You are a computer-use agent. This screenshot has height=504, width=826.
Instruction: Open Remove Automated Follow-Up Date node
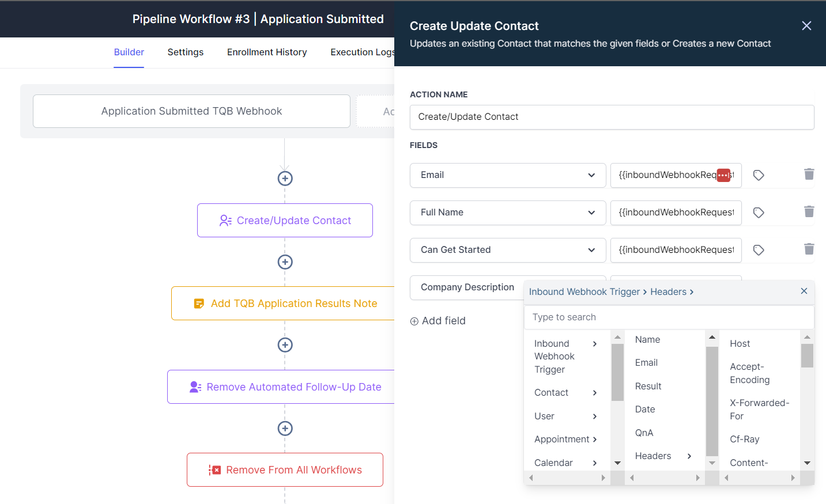click(281, 387)
